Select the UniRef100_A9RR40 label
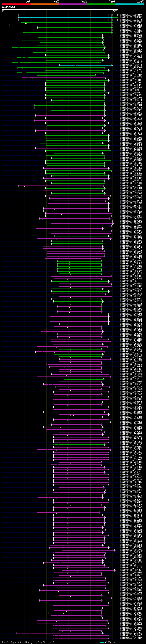 (x=131, y=93)
